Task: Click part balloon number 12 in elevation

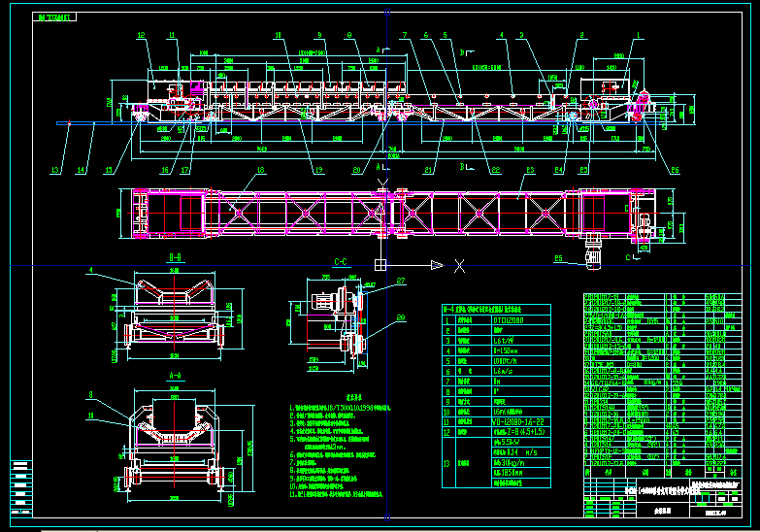Action: point(141,36)
